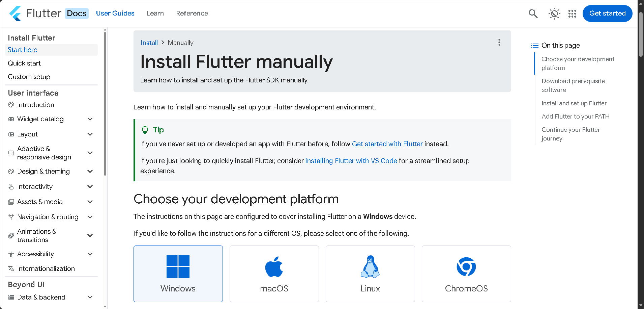Jump to Continue your Flutter journey

pyautogui.click(x=570, y=134)
